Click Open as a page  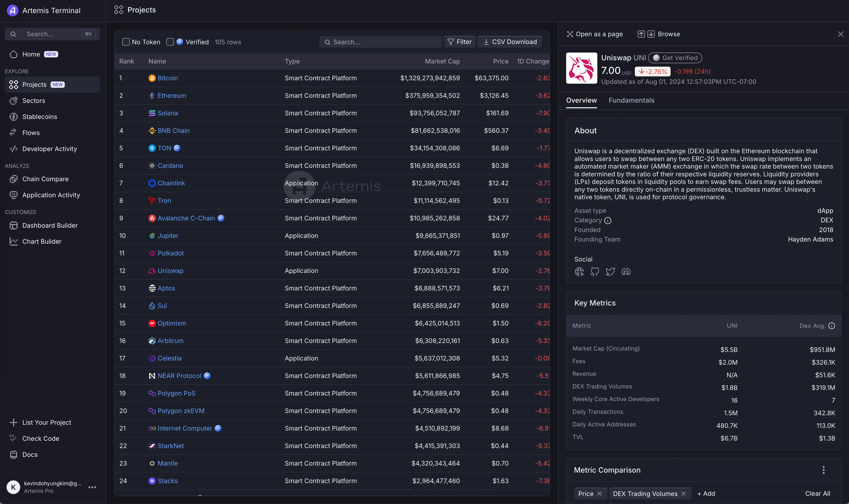point(595,34)
